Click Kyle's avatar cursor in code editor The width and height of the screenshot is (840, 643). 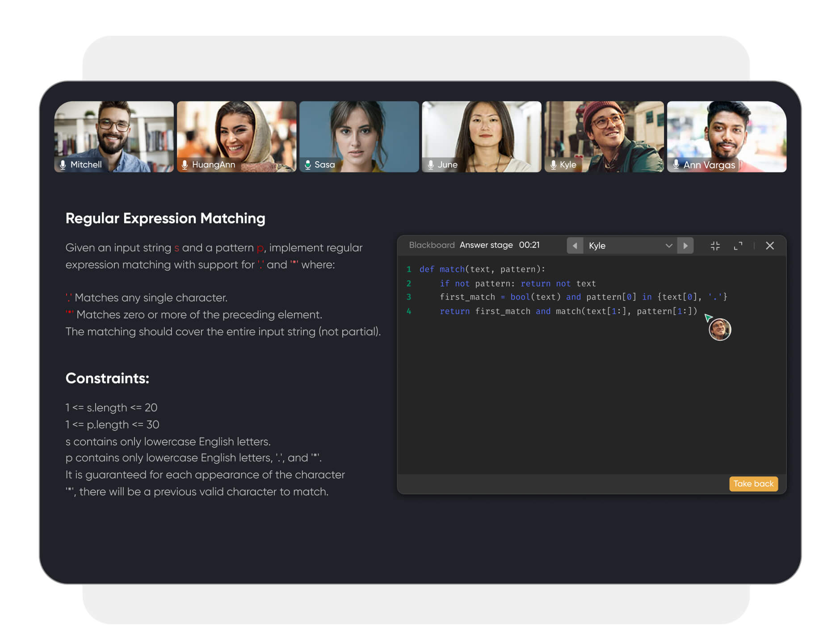coord(719,330)
